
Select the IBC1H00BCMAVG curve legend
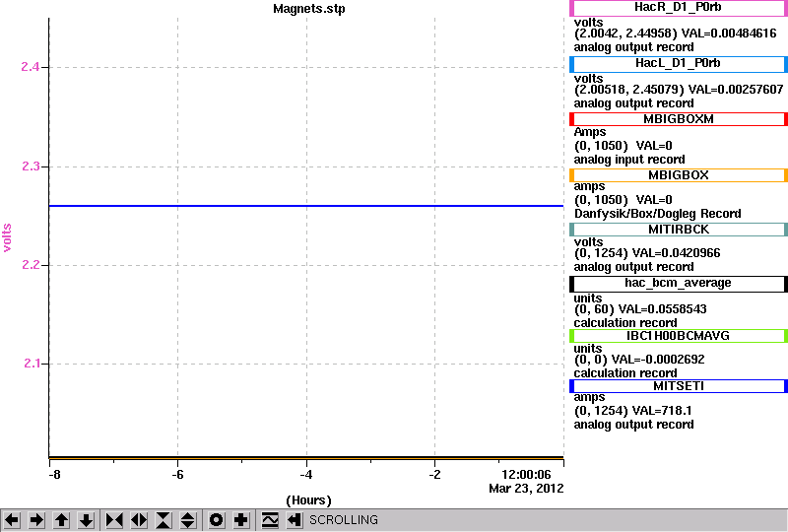[x=678, y=336]
